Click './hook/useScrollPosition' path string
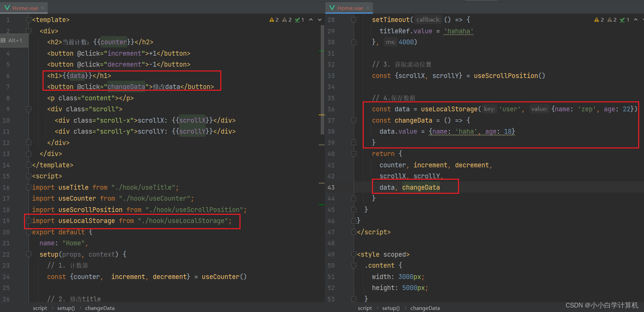Screen dimensions: 644x312 194,210
